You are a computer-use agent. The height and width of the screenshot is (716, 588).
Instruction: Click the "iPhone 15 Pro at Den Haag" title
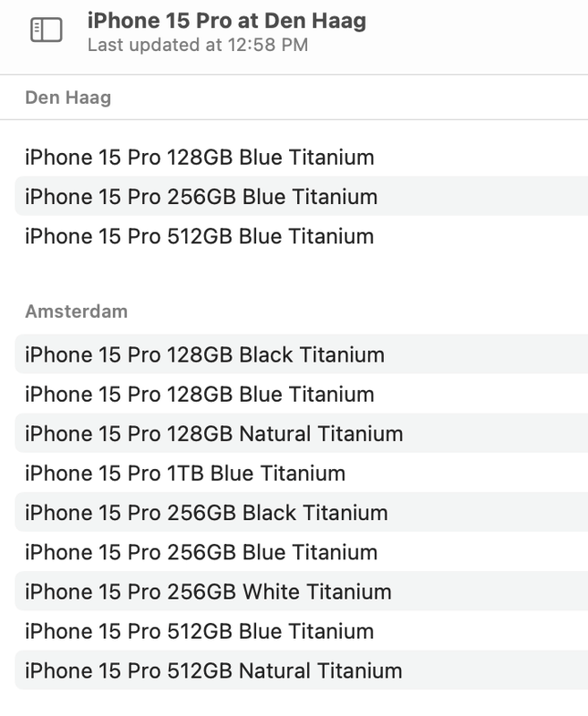pyautogui.click(x=226, y=21)
